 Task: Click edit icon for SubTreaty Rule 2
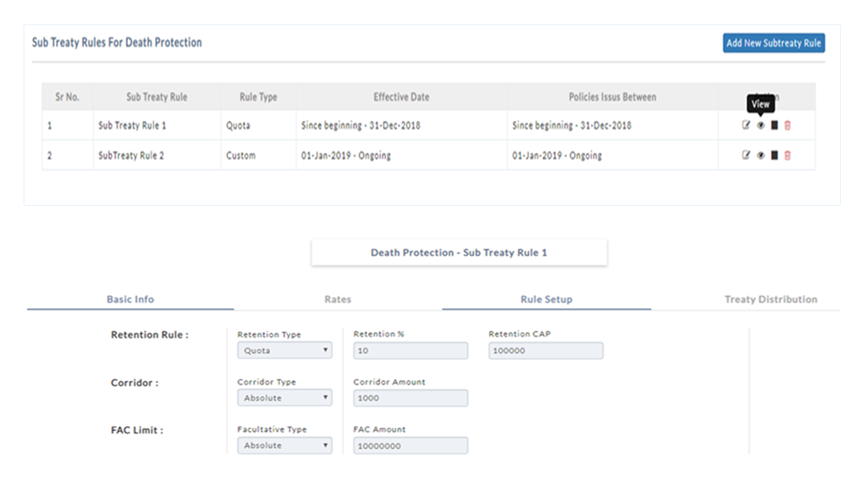pos(746,155)
